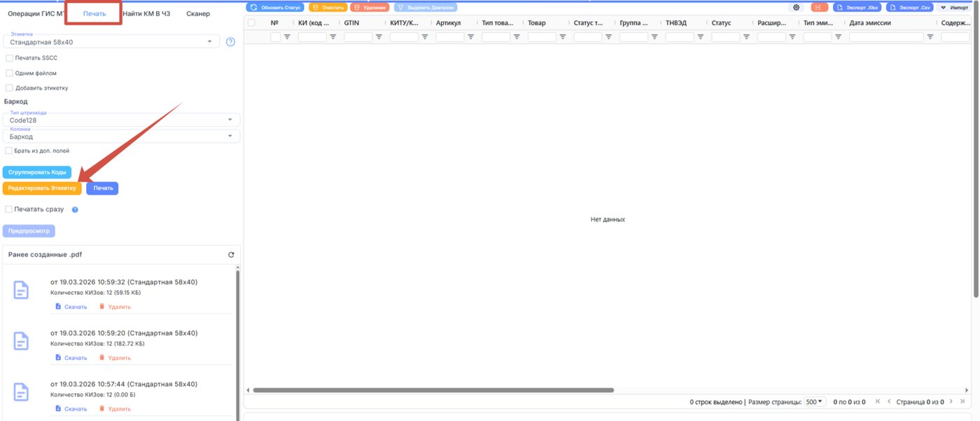
Task: Click info icon next to Печатать сразу
Action: (75, 209)
